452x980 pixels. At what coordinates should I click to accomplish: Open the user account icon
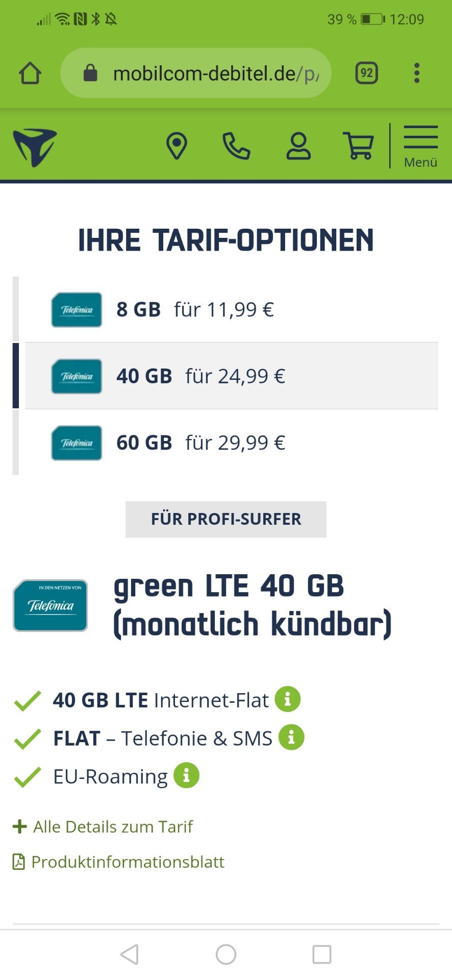pyautogui.click(x=298, y=146)
